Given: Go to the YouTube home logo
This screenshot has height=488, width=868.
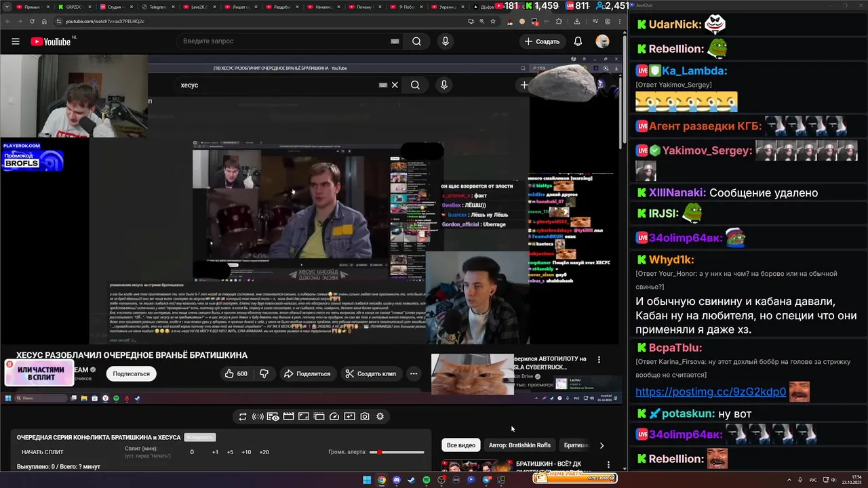Looking at the screenshot, I should point(51,41).
